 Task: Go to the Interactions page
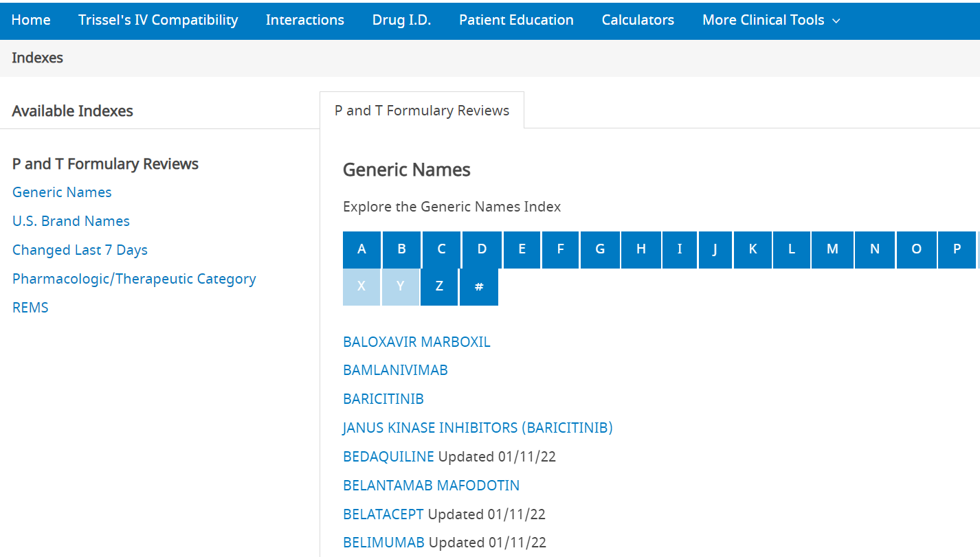304,20
